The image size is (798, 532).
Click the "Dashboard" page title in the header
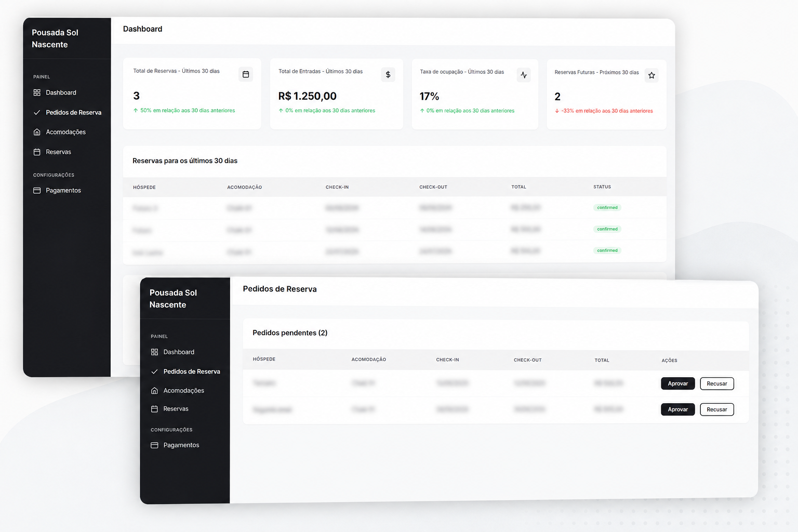(143, 29)
